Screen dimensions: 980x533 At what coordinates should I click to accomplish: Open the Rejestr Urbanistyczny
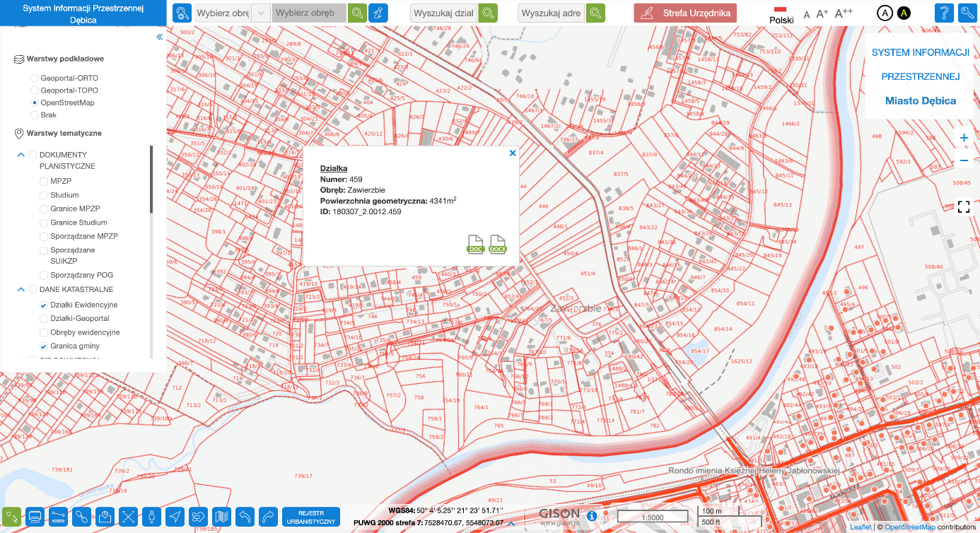tap(311, 517)
